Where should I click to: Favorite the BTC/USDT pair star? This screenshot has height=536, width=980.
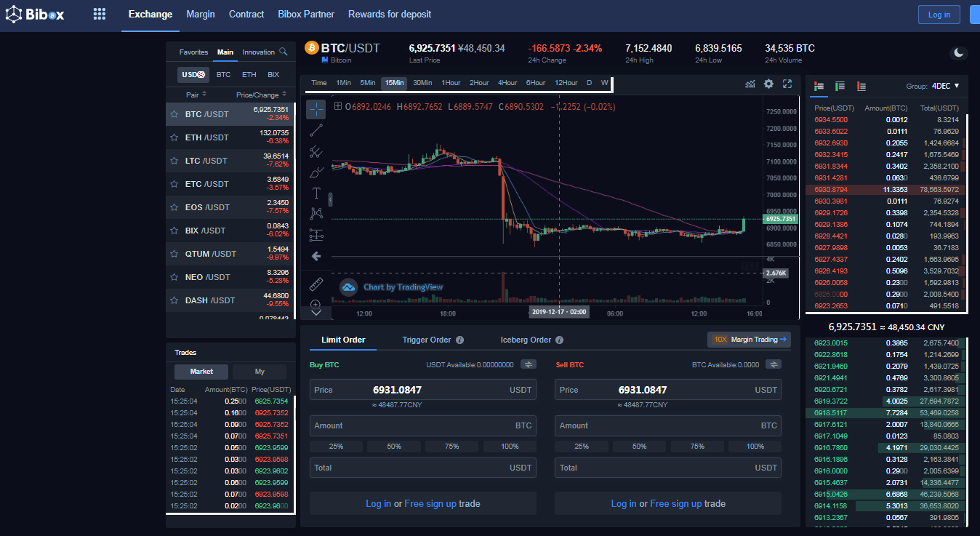coord(174,114)
